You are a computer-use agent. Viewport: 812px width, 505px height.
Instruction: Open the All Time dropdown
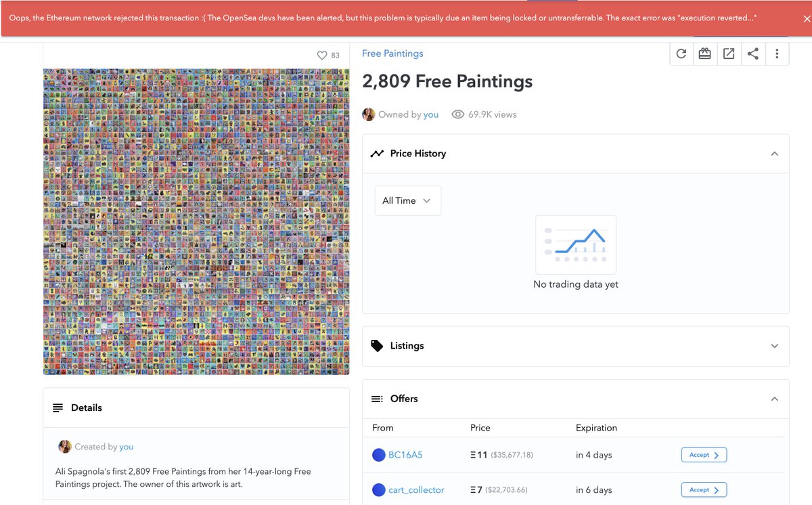click(x=408, y=200)
